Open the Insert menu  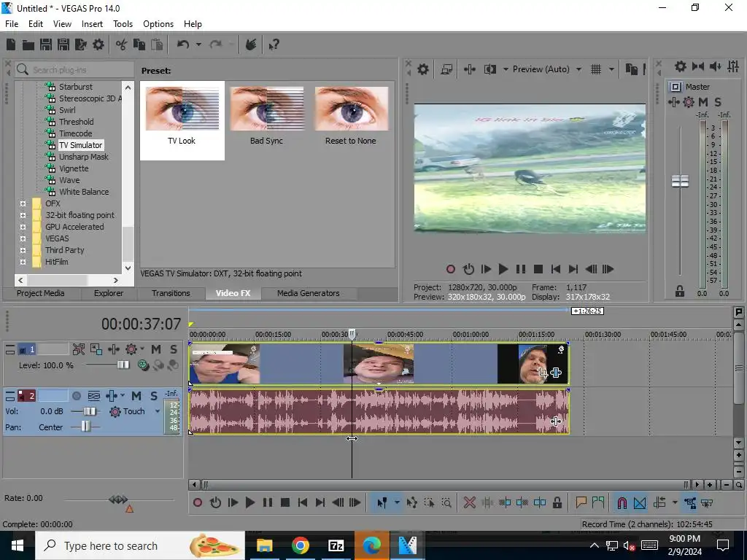[92, 24]
